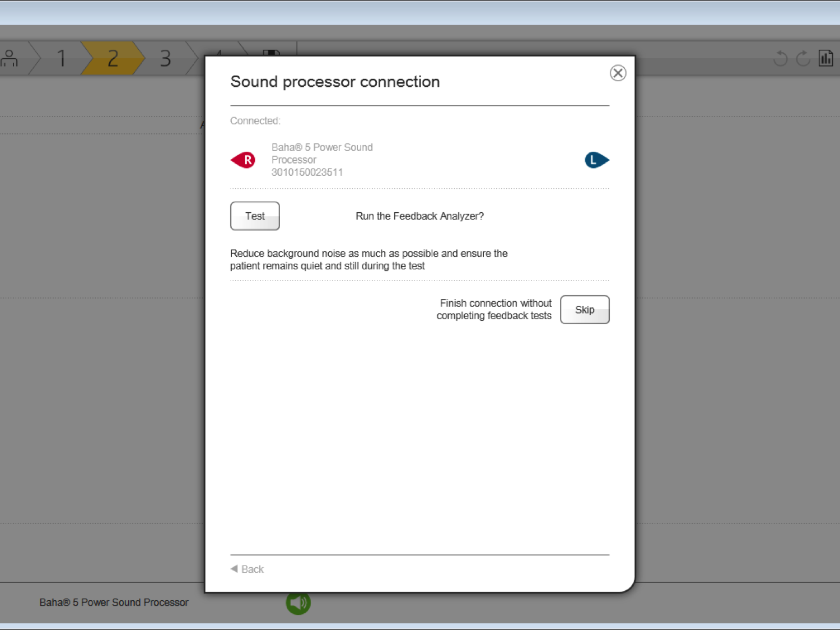
Task: Toggle the green speaker sound icon
Action: click(x=298, y=603)
